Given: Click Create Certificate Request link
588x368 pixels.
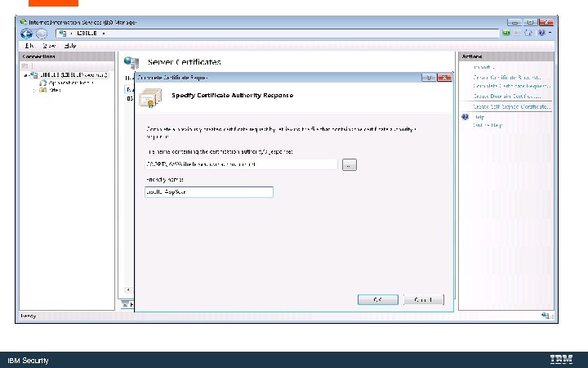Looking at the screenshot, I should pyautogui.click(x=507, y=78).
